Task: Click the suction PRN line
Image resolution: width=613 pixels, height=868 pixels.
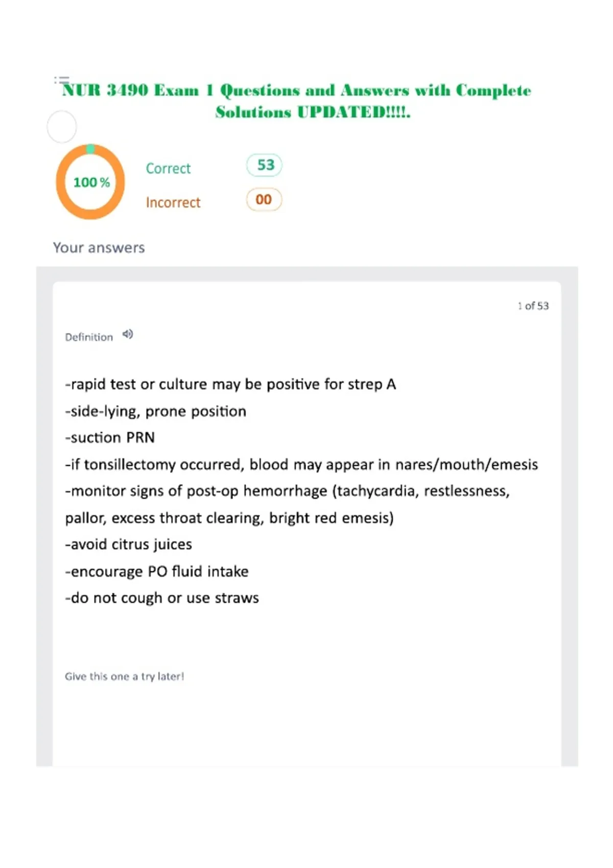Action: pos(110,438)
